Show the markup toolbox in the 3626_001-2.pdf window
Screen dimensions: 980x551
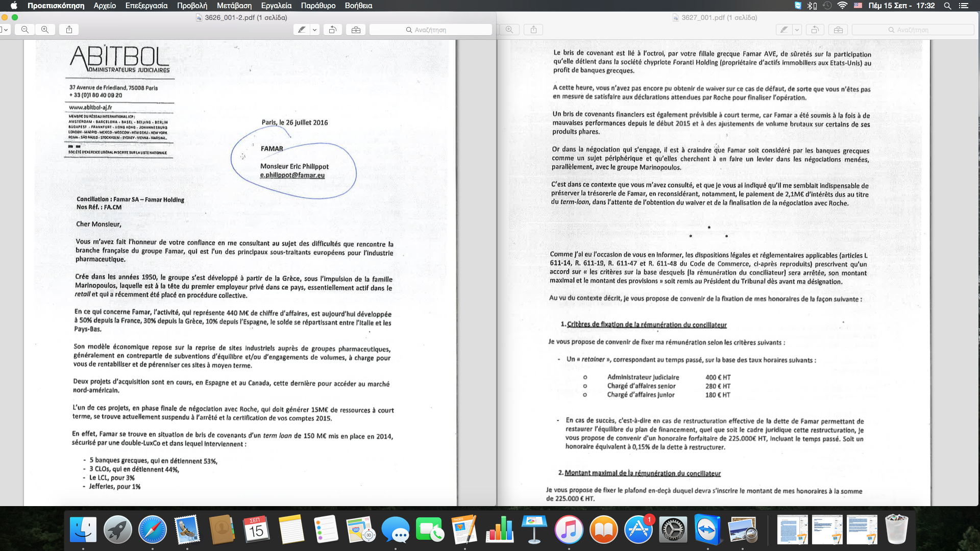(356, 30)
